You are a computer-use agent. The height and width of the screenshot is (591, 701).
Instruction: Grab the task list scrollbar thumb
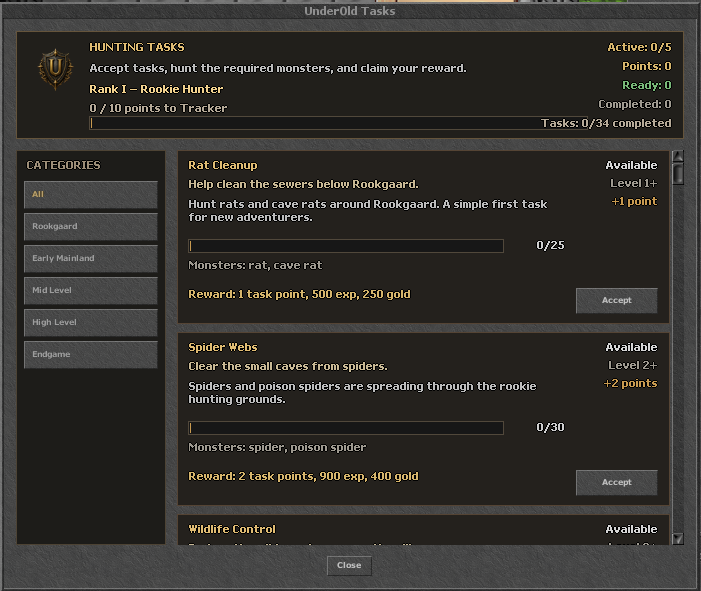678,173
